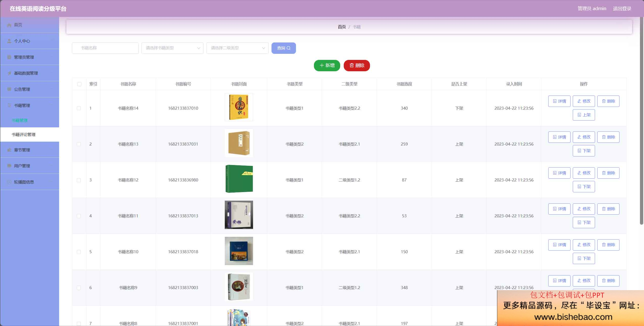This screenshot has height=326, width=644.
Task: Expand 管理员管理 sidebar menu
Action: click(30, 57)
